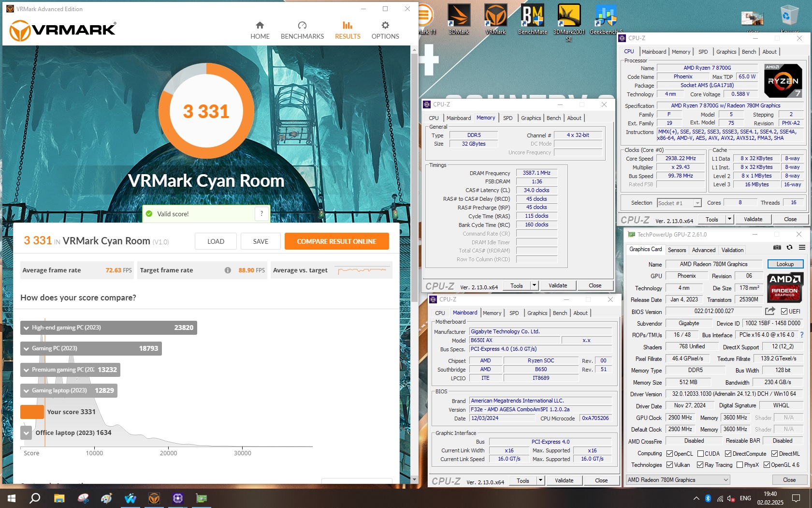Viewport: 812px width, 508px height.
Task: Toggle OpenGL 4.6 checkbox in GPU-Z
Action: coord(767,464)
